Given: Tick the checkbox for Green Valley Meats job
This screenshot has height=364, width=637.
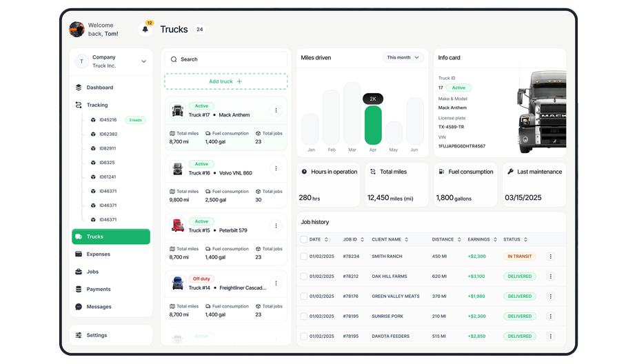Looking at the screenshot, I should pos(304,296).
